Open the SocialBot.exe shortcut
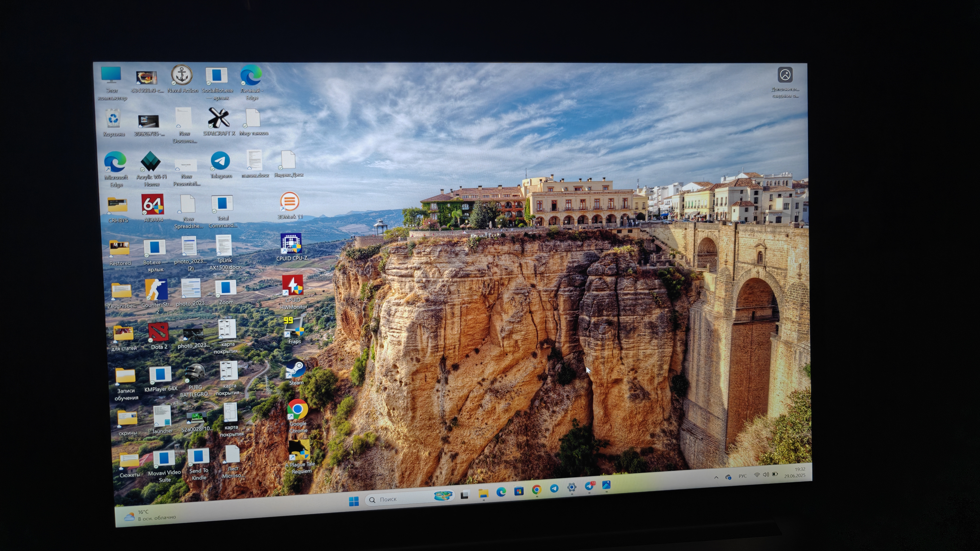The height and width of the screenshot is (551, 980). click(217, 83)
